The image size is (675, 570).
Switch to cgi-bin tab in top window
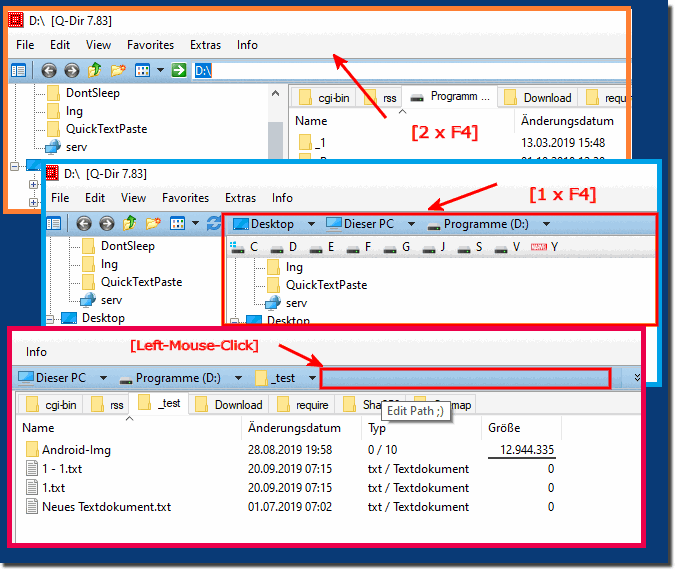[x=323, y=98]
